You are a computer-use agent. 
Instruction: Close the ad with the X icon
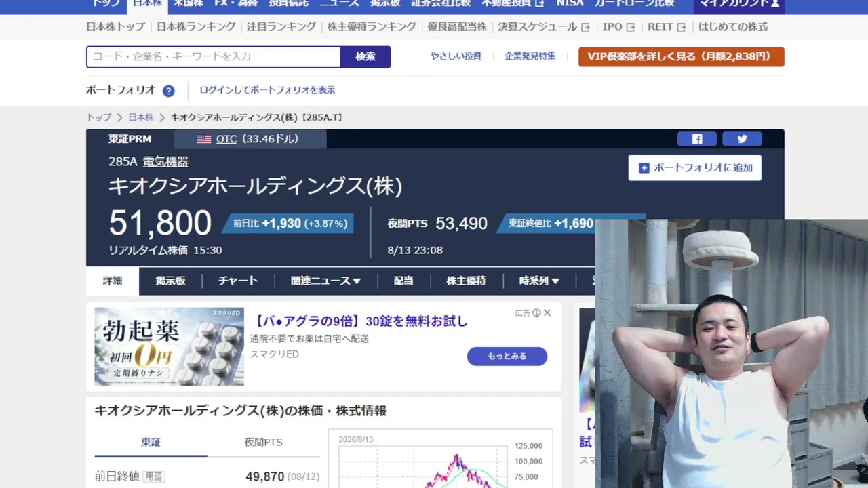547,313
